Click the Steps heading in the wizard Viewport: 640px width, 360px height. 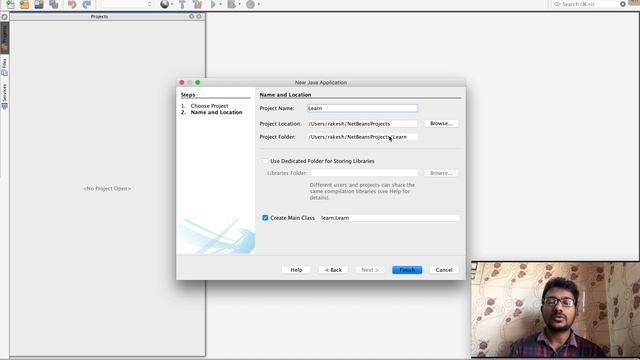pyautogui.click(x=188, y=95)
